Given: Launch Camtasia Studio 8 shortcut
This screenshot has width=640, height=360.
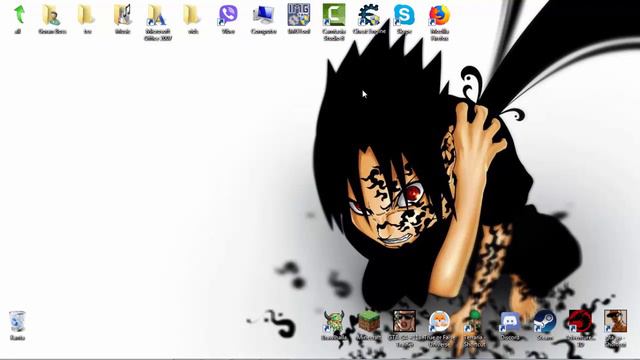Looking at the screenshot, I should click(x=334, y=15).
